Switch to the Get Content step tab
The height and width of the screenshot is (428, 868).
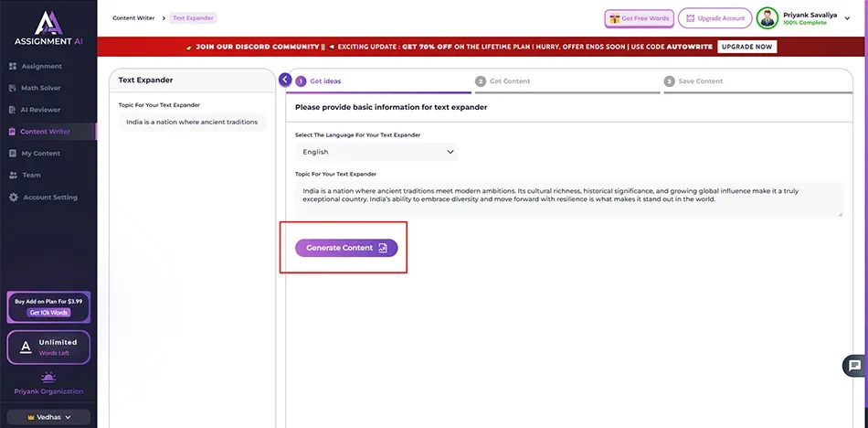click(x=509, y=81)
